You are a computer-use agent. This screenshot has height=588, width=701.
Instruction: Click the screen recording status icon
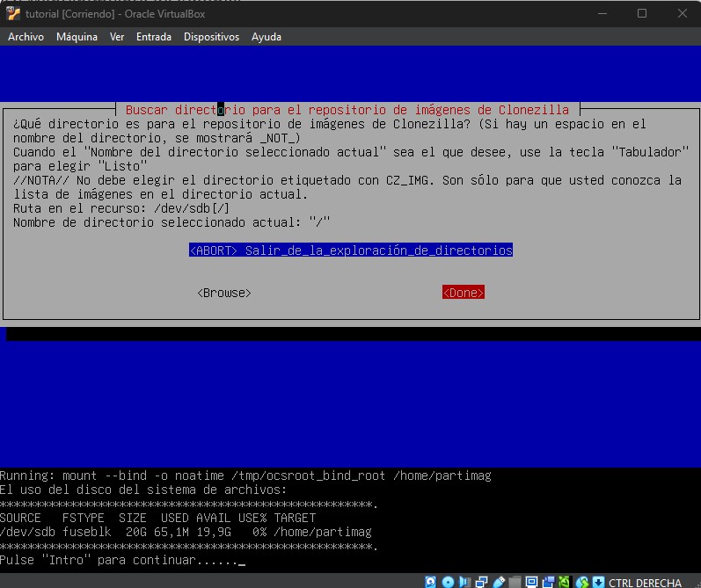click(x=548, y=582)
